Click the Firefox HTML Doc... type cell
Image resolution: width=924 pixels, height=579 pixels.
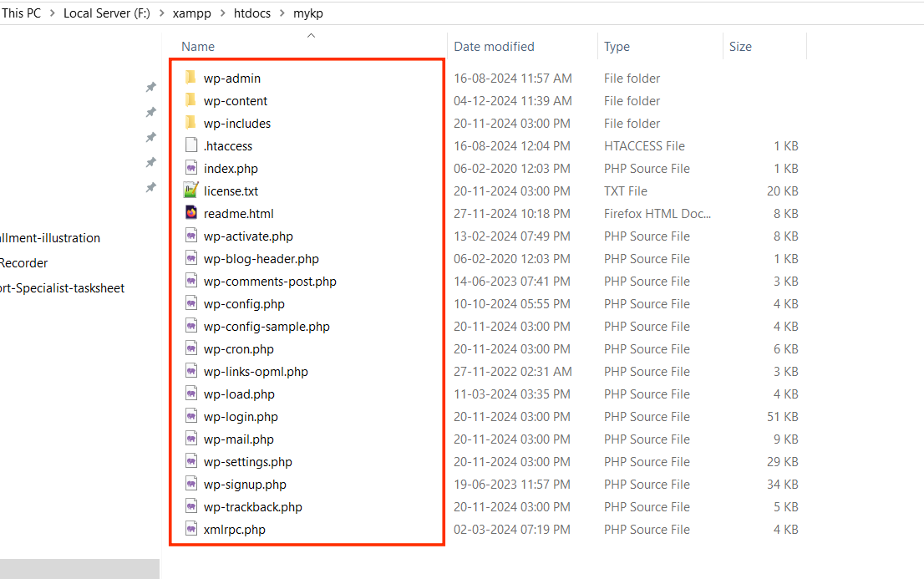pyautogui.click(x=657, y=213)
